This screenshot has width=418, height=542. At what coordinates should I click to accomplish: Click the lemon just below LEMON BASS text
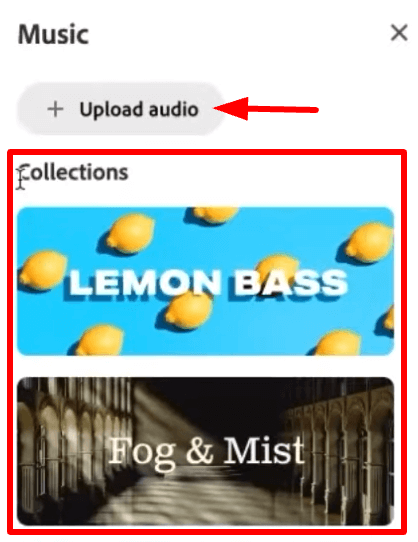188,310
